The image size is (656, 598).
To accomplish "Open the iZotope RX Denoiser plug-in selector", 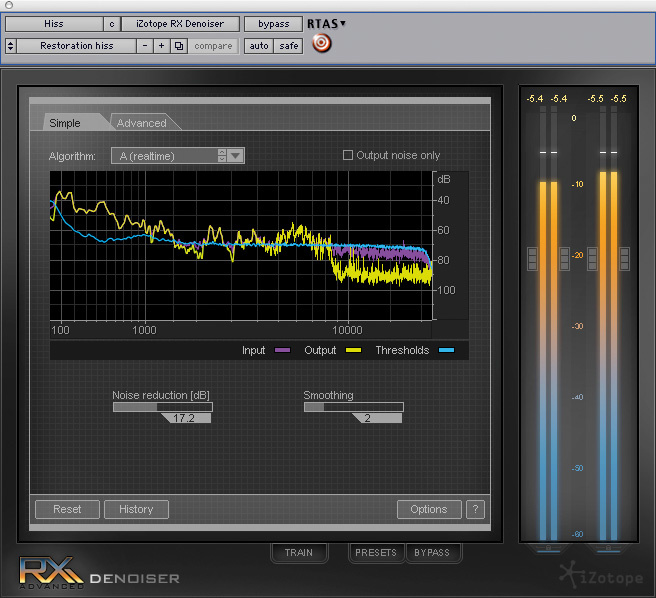I will coord(180,24).
